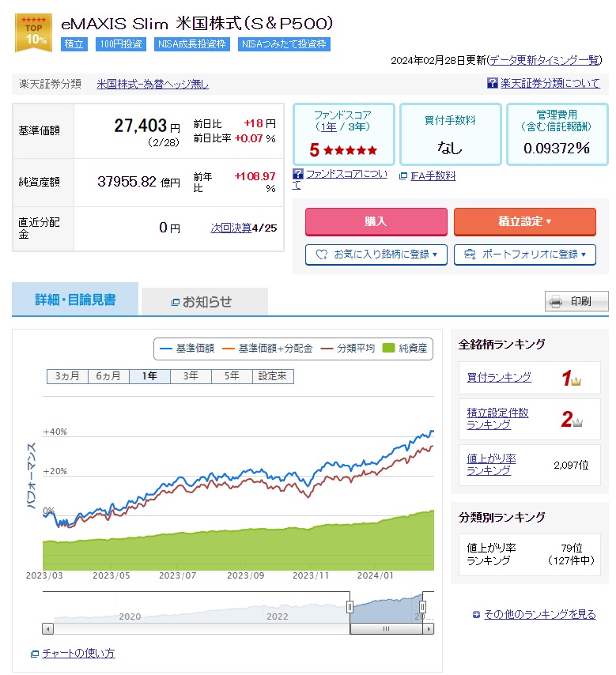Toggle the 純資産 green legend swatch
Screen dimensions: 616x675
[x=388, y=348]
